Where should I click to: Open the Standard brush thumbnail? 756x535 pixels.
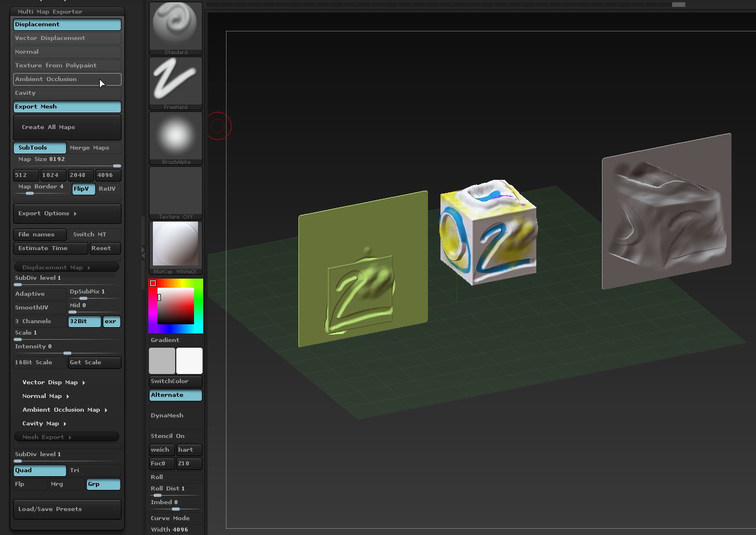[176, 28]
